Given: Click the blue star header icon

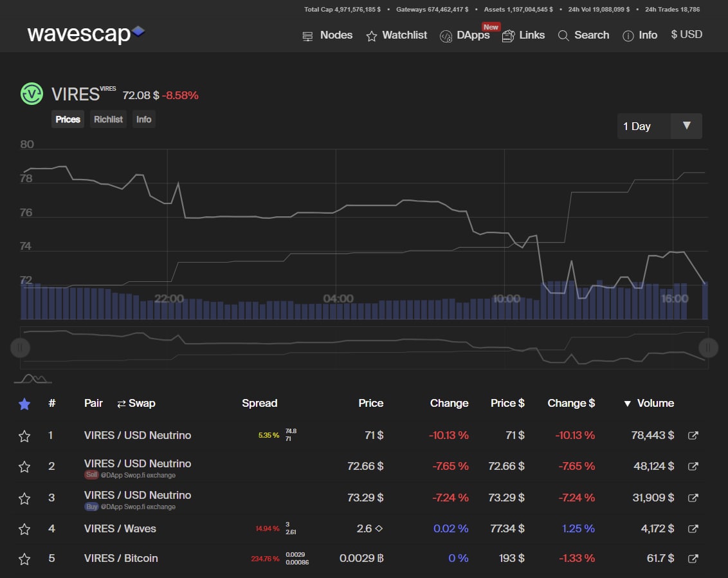Looking at the screenshot, I should [24, 404].
